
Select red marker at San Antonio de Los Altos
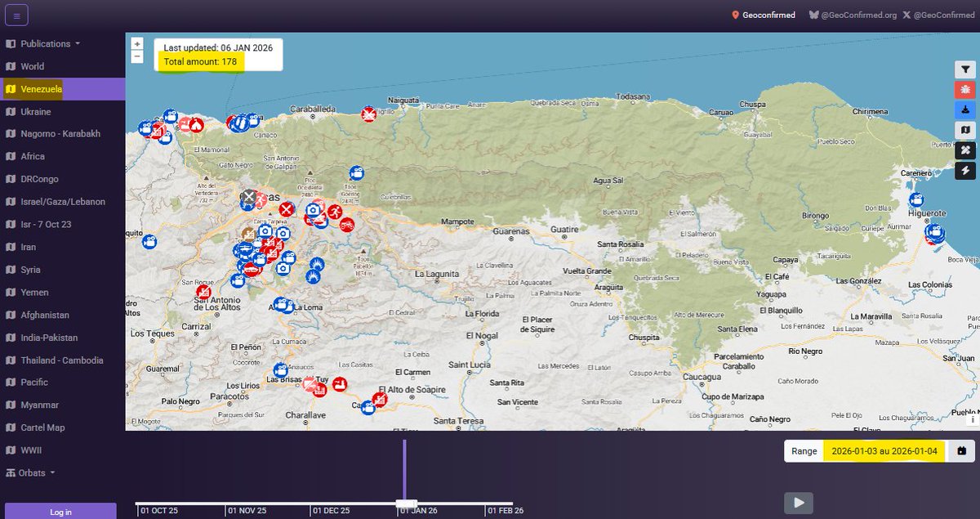(203, 292)
